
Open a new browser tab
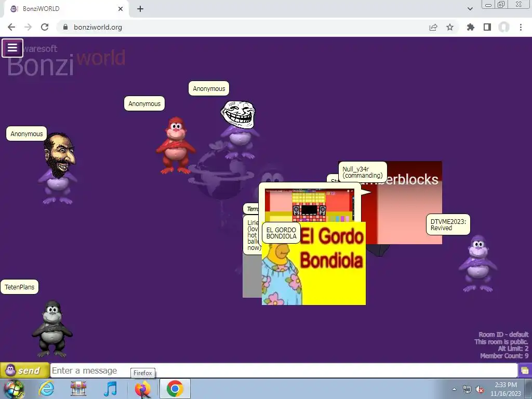140,9
